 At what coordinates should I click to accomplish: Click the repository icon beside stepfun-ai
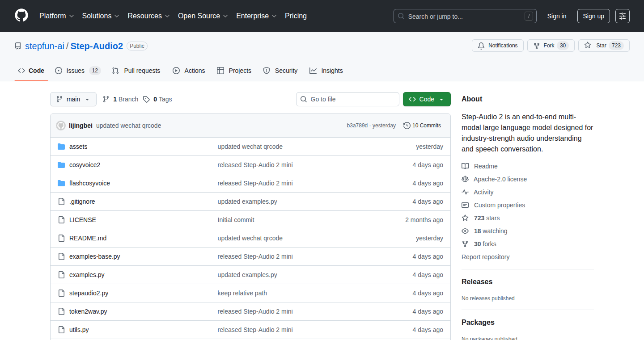(x=18, y=46)
